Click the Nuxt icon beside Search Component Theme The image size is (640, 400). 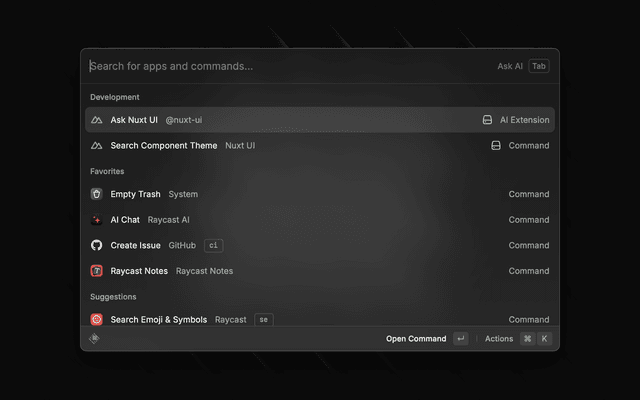tap(96, 146)
